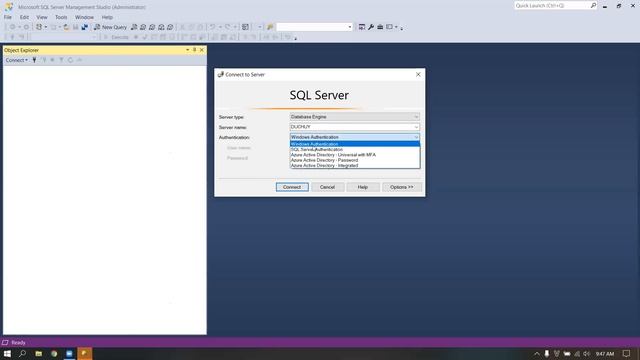The height and width of the screenshot is (360, 640).
Task: Close the Connect to Server dialog
Action: click(418, 74)
